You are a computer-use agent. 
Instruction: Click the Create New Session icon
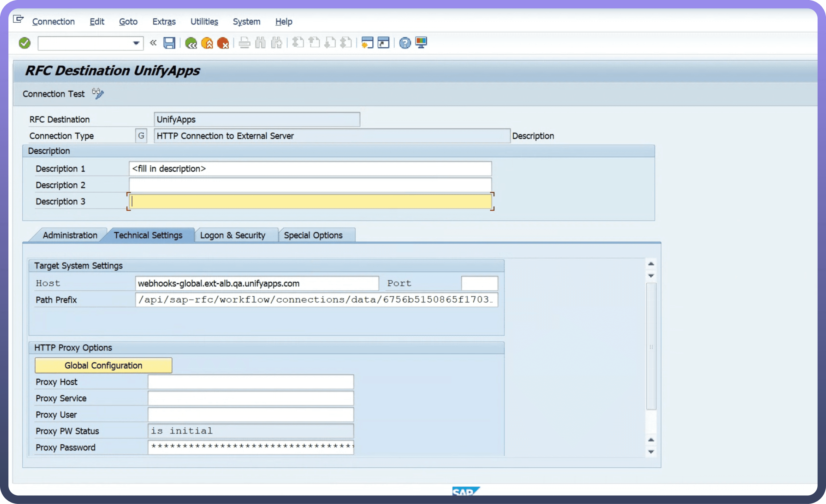367,43
